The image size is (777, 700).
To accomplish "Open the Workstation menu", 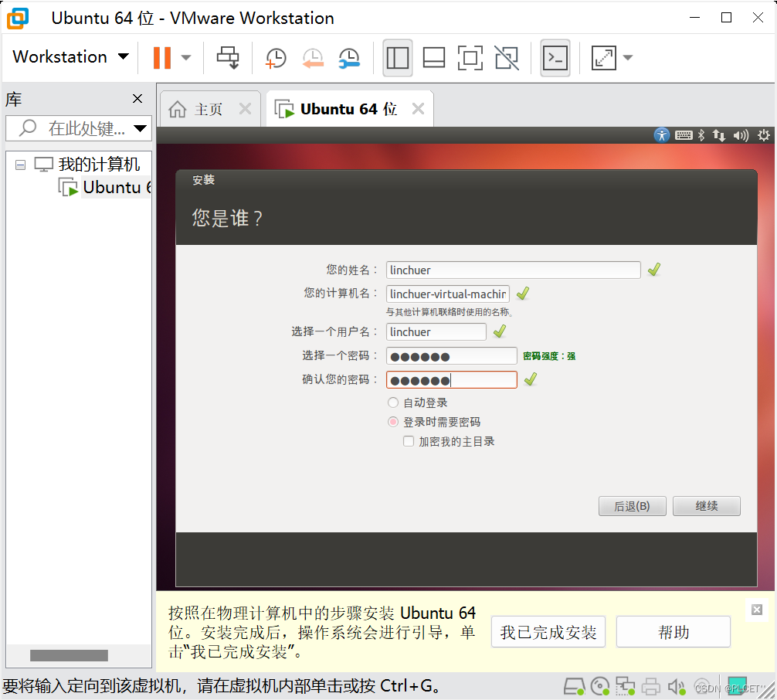I will [x=70, y=57].
